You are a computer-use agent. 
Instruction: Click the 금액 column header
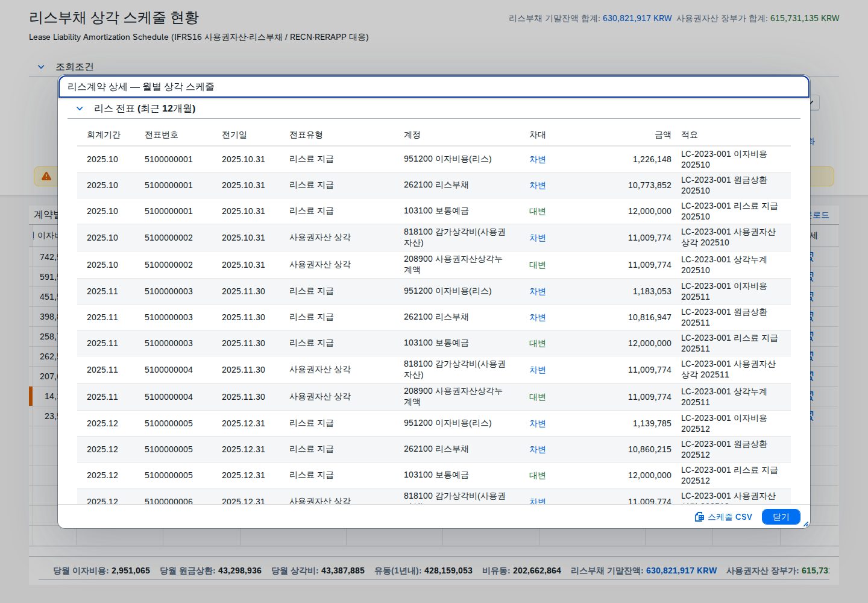coord(663,135)
